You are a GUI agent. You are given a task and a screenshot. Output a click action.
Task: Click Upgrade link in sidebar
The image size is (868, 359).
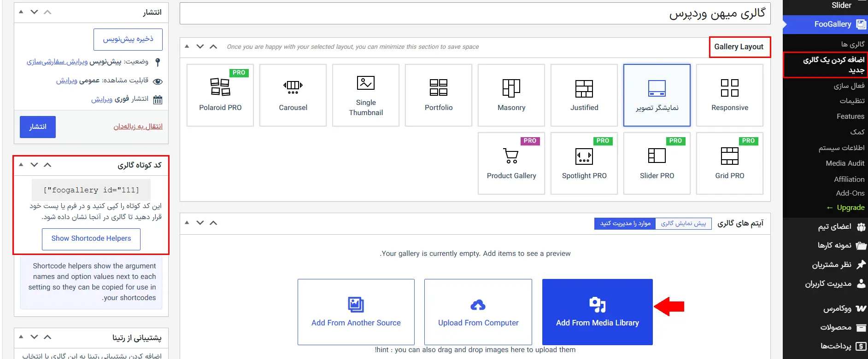[845, 208]
